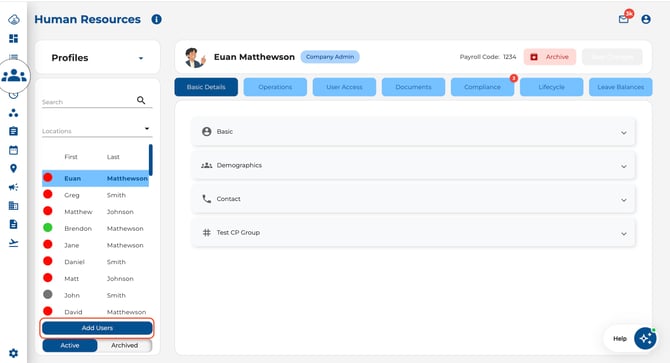Click the info icon beside Human Resources
The height and width of the screenshot is (363, 670).
[x=157, y=19]
